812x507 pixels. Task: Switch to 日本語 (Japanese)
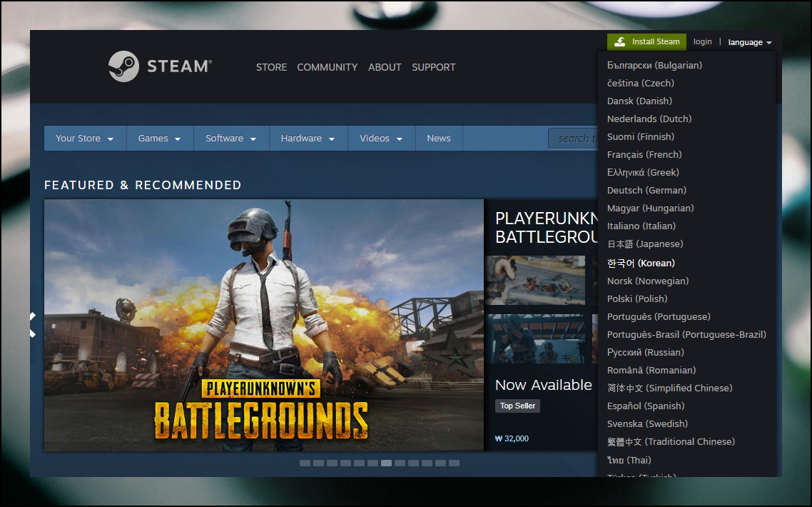[645, 244]
